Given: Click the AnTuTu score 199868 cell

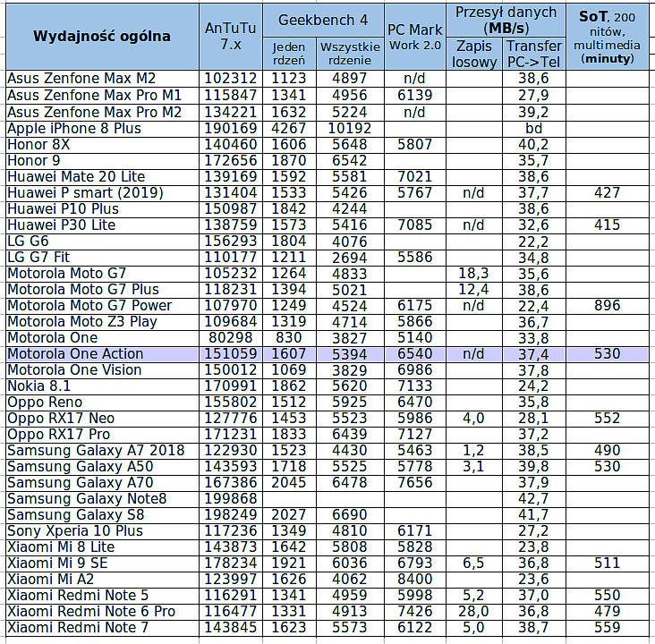Looking at the screenshot, I should pos(230,498).
